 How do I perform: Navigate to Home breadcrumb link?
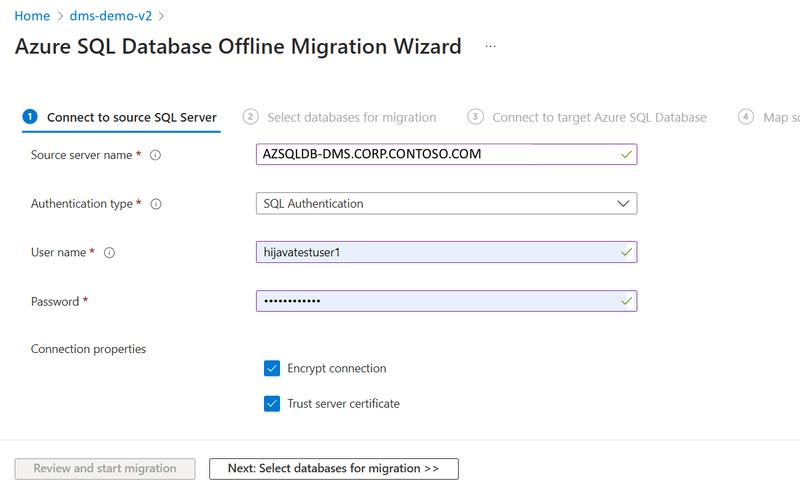(32, 16)
